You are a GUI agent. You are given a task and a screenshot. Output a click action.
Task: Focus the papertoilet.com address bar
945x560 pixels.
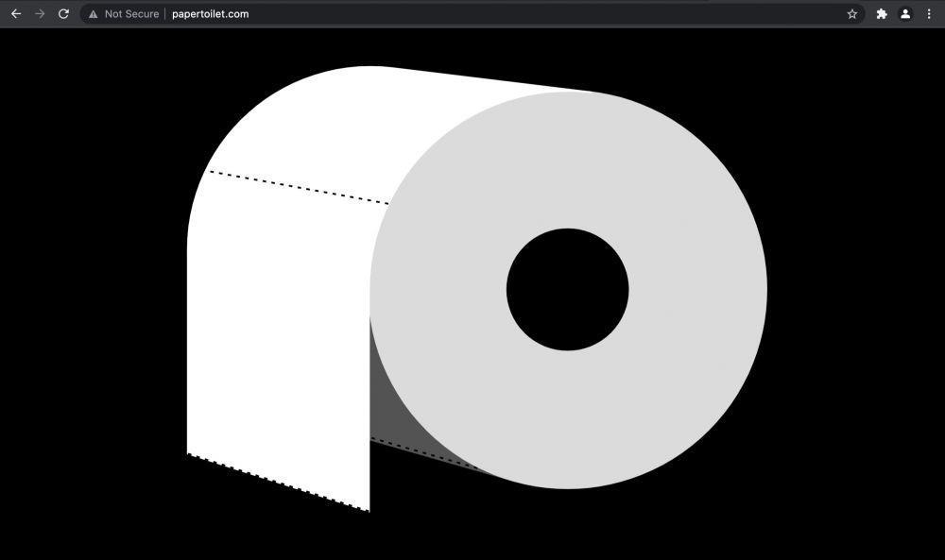[x=472, y=14]
